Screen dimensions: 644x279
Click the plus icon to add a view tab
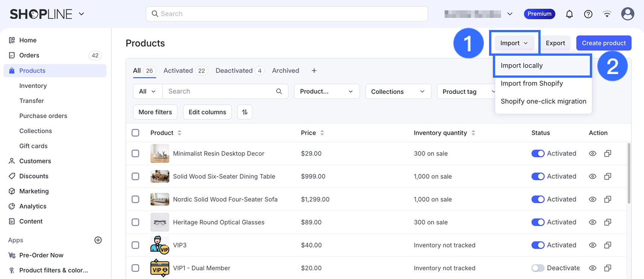[x=314, y=71]
